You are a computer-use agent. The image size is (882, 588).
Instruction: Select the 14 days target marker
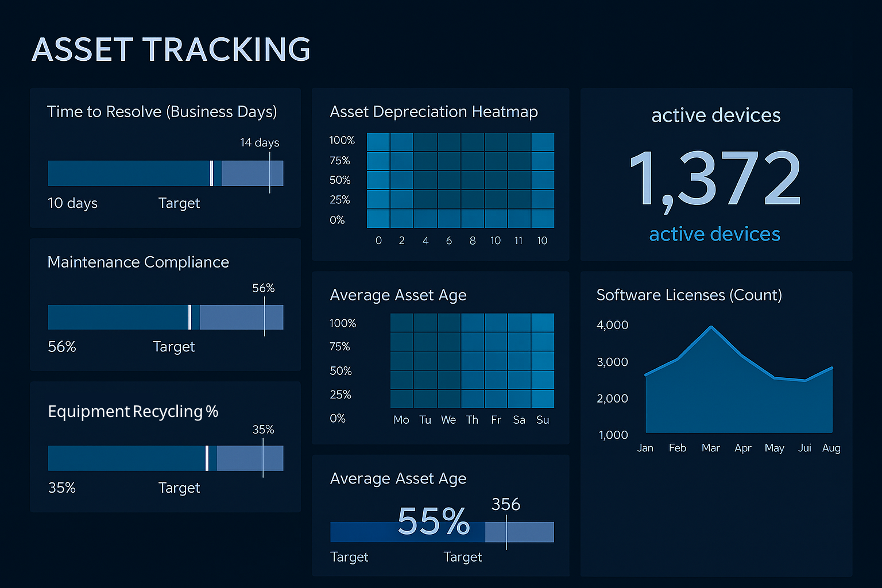(x=270, y=173)
